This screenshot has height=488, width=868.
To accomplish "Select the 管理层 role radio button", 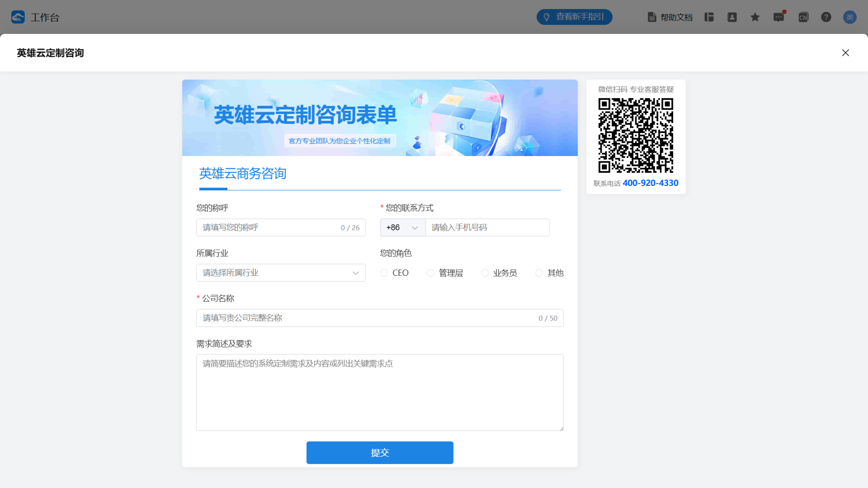I will tap(430, 273).
